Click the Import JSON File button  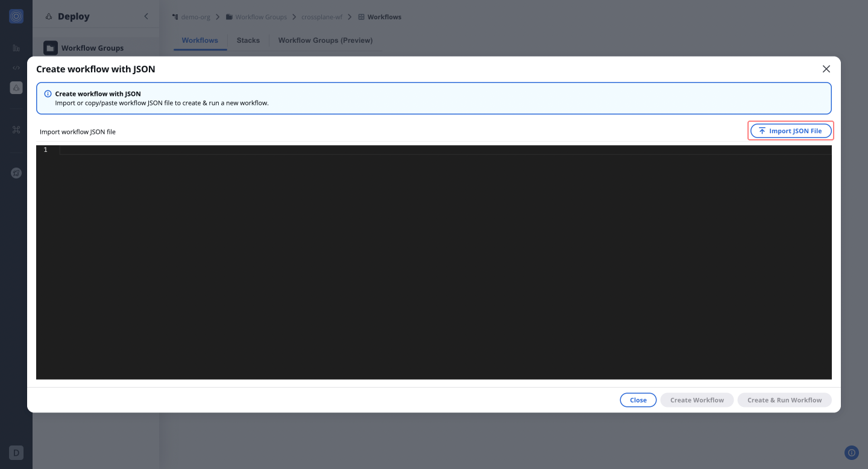click(x=790, y=131)
